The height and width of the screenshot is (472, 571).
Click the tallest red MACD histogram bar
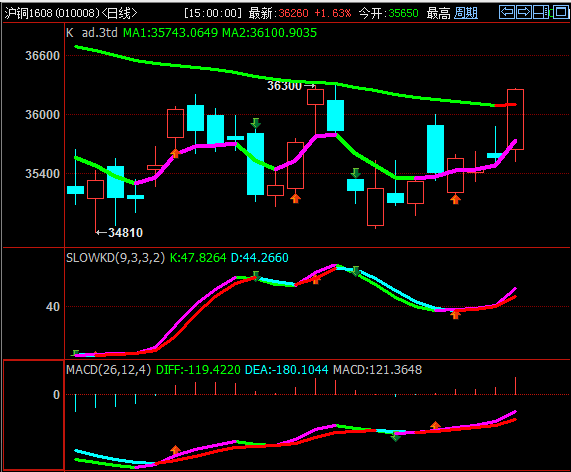tap(515, 386)
